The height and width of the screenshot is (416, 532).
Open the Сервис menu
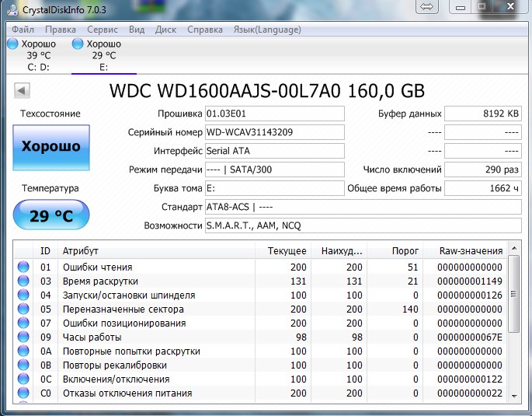click(x=102, y=30)
